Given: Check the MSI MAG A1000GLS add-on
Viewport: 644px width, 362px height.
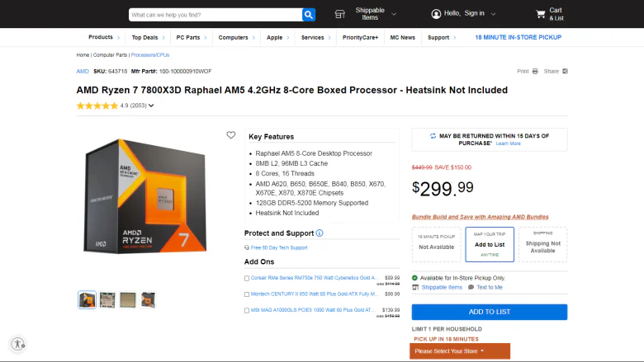Looking at the screenshot, I should [x=247, y=311].
